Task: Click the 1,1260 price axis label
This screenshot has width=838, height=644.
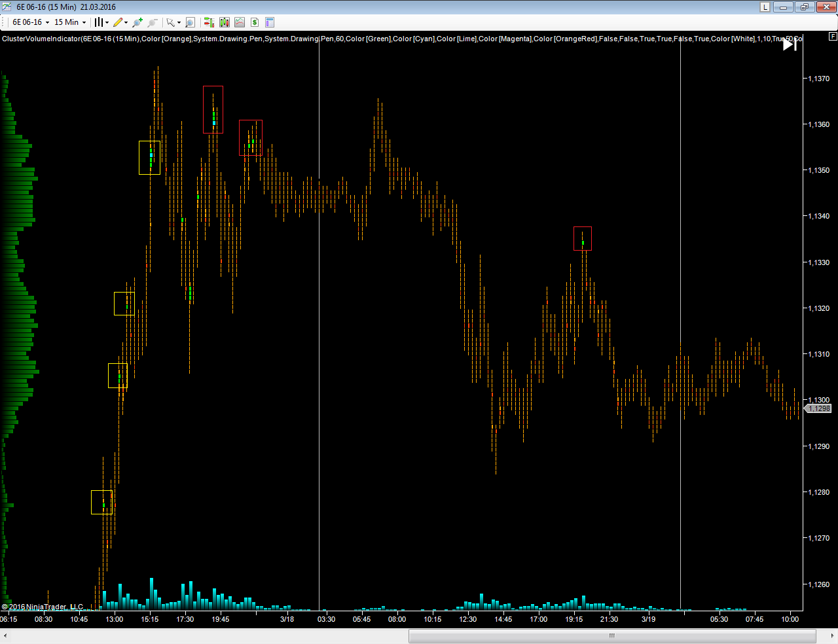Action: click(x=818, y=584)
